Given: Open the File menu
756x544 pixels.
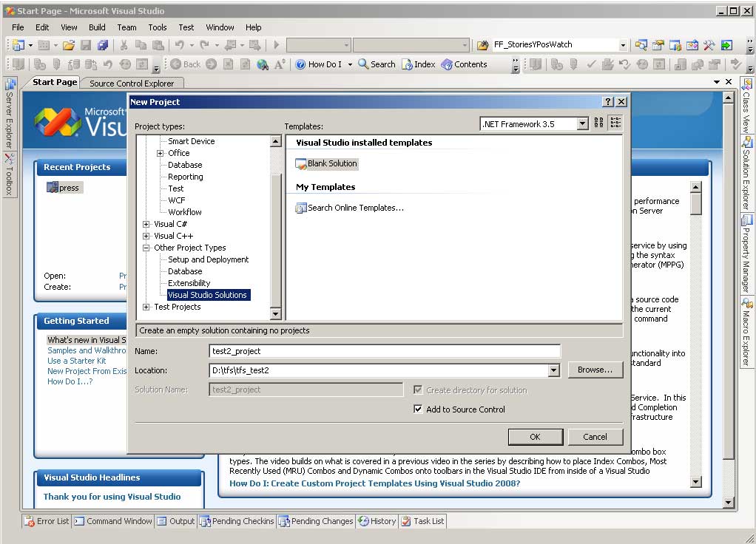Looking at the screenshot, I should tap(18, 27).
